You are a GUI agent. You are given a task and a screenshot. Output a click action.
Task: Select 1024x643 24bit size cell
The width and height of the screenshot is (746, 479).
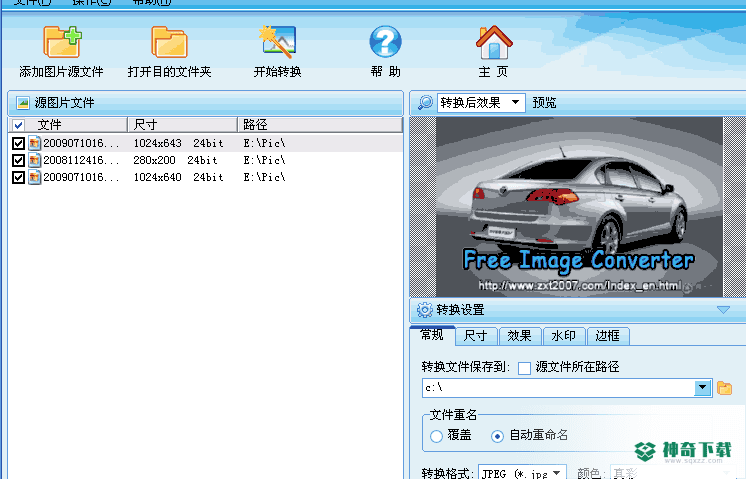click(x=178, y=143)
